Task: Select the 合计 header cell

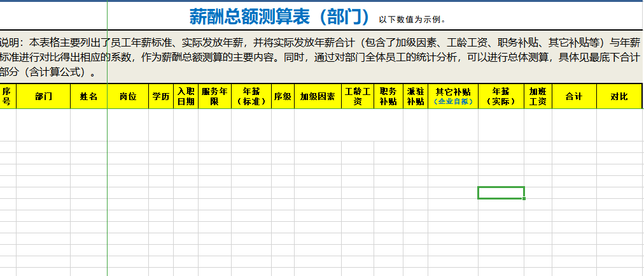Action: (574, 96)
